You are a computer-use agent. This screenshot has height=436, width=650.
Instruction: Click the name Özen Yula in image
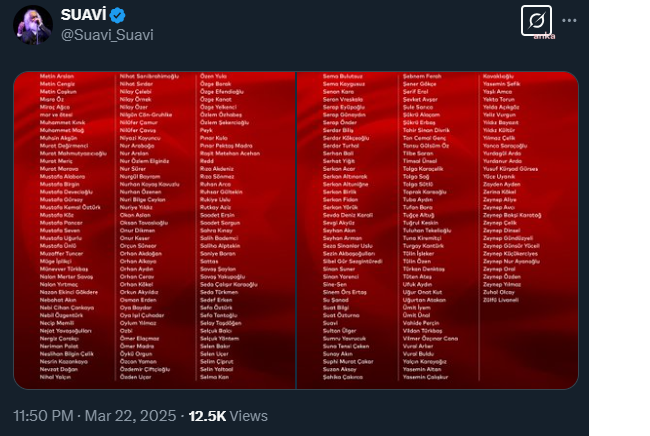click(213, 76)
